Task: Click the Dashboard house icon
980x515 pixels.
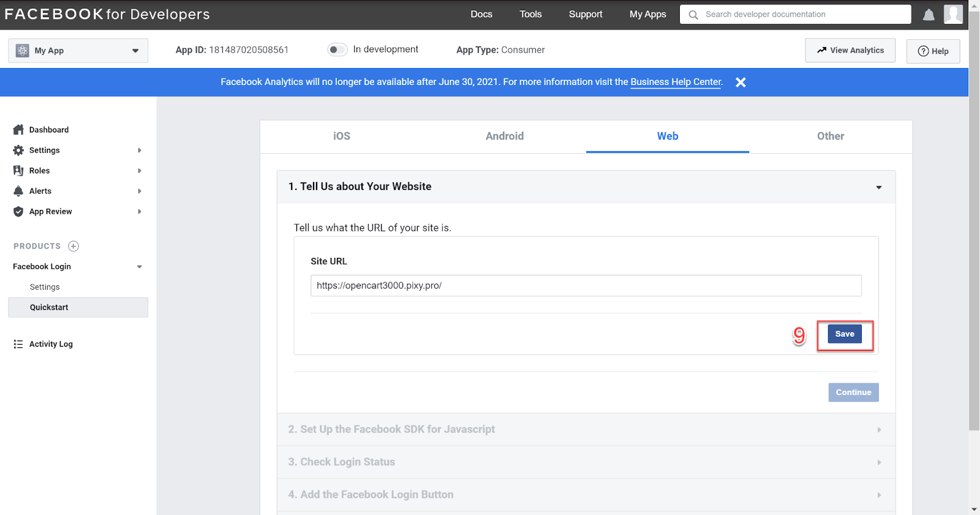Action: (18, 130)
